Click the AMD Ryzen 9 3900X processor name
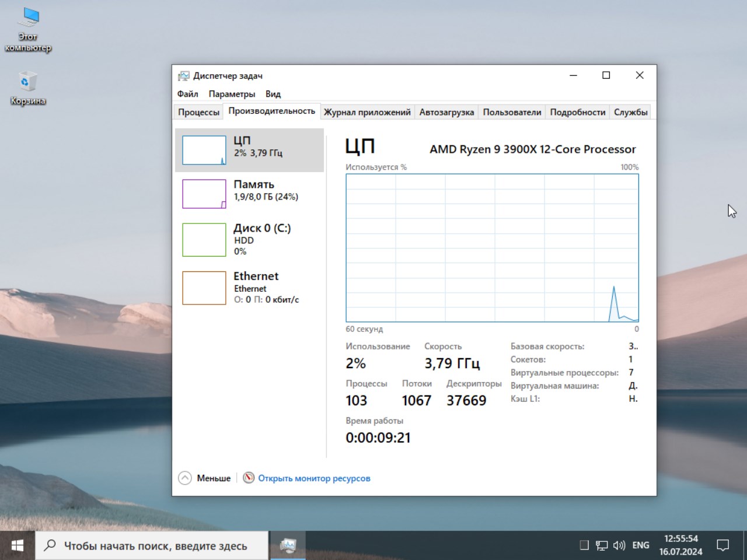The image size is (747, 560). [x=533, y=149]
